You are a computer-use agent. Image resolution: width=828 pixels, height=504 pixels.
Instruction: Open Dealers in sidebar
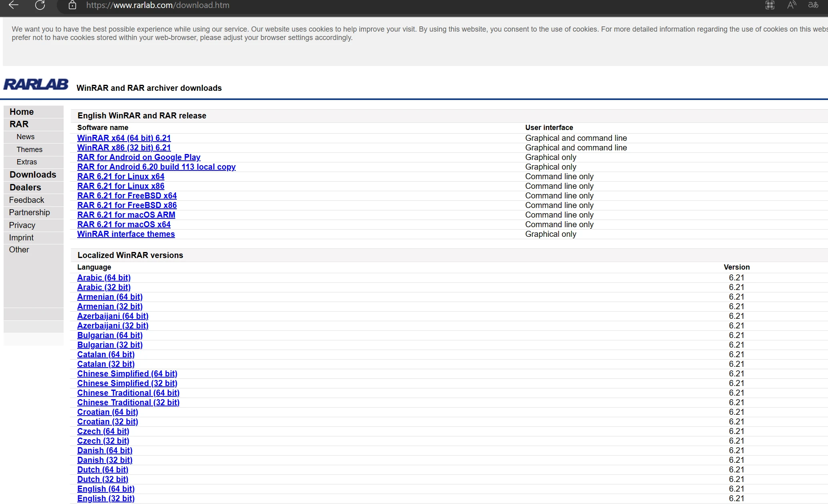pos(25,187)
